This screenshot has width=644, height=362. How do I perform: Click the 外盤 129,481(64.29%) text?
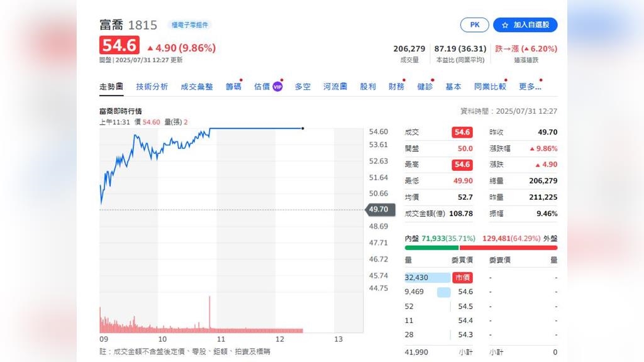[519, 238]
